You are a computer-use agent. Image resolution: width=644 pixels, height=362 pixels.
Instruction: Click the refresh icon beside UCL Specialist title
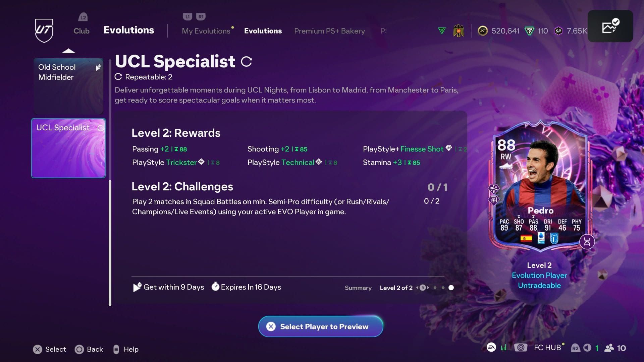pos(246,62)
